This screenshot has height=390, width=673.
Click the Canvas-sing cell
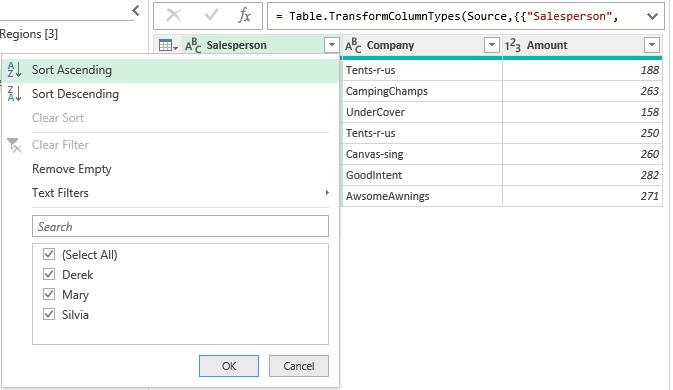pyautogui.click(x=422, y=154)
